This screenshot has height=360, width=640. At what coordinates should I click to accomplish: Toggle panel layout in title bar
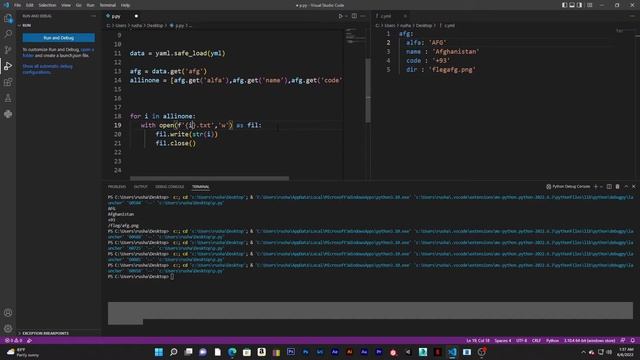tap(572, 5)
